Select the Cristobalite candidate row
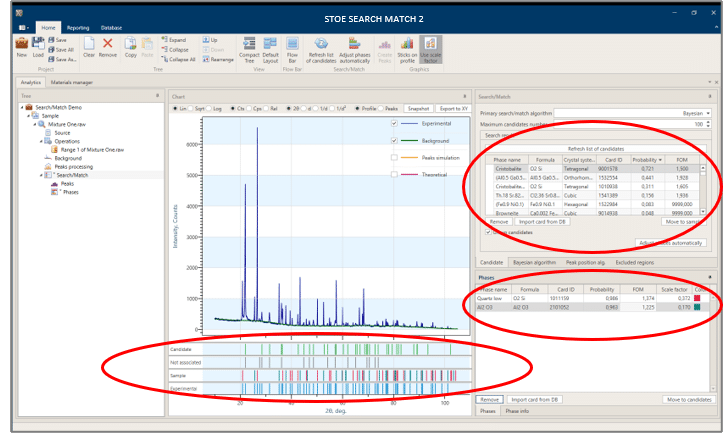This screenshot has height=438, width=723. [x=593, y=169]
